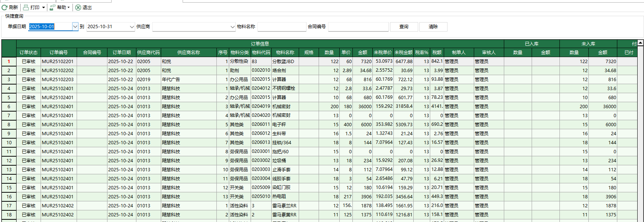Sort by the 供应商名称 column header
Screen dimensions: 644x222
(189, 53)
